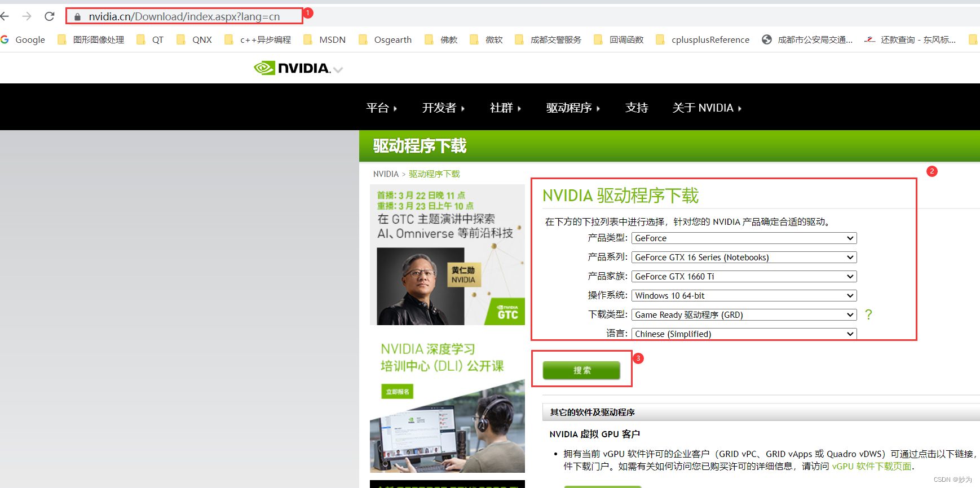
Task: Click the NVIDIA breadcrumb link
Action: [386, 174]
